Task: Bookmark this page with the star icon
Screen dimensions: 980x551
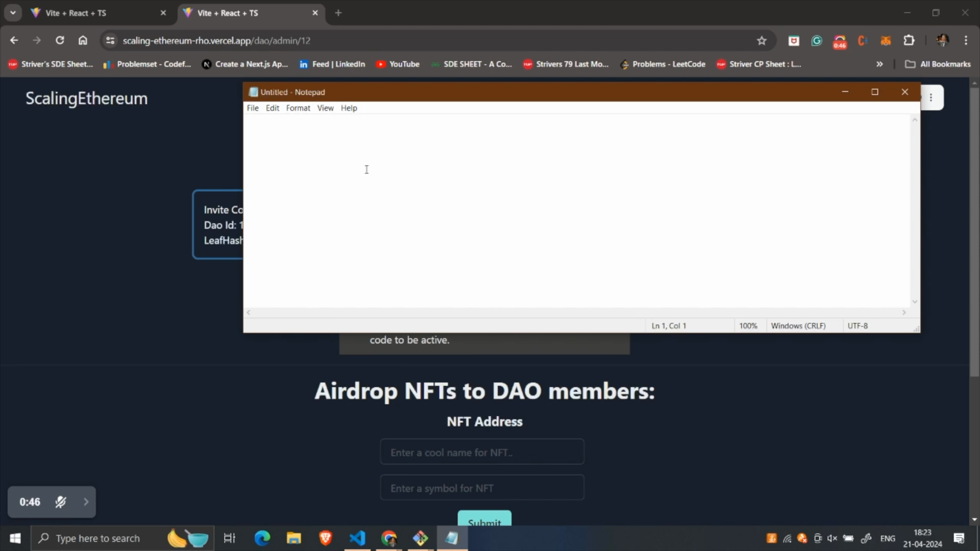Action: coord(762,40)
